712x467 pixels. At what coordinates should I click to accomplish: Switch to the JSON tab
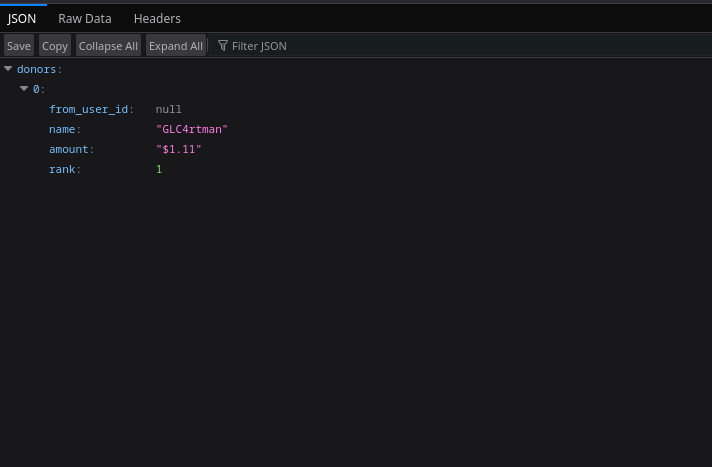pos(21,19)
